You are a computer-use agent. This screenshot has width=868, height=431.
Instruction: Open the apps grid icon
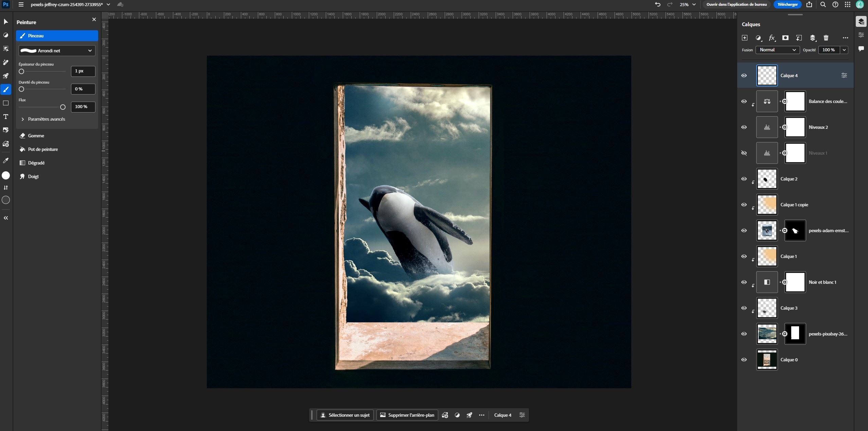pyautogui.click(x=848, y=4)
